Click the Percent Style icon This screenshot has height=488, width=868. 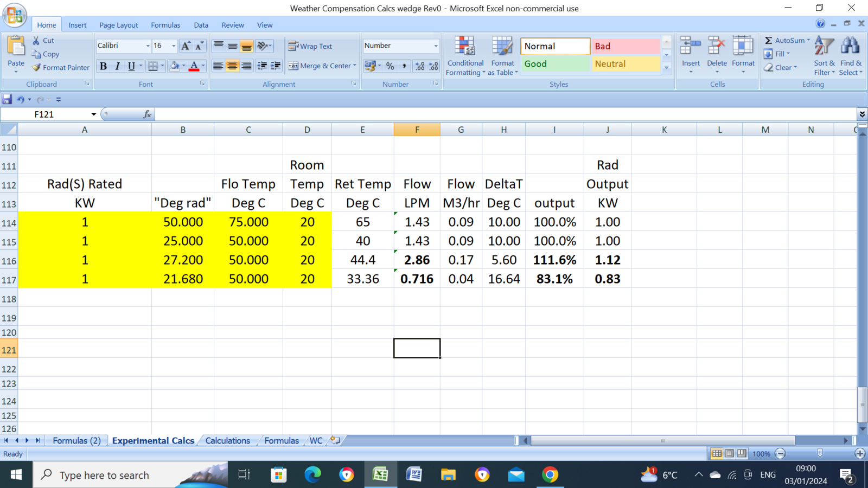(x=390, y=66)
